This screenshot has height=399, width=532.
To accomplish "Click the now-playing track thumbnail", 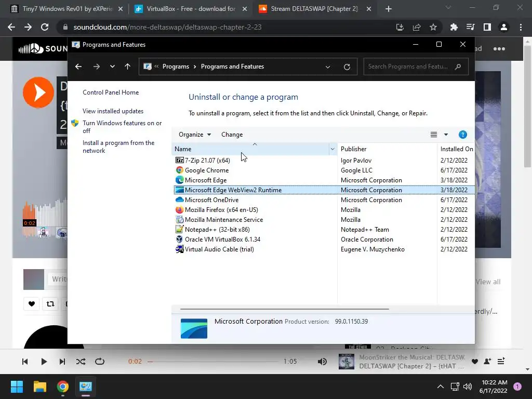I will (x=347, y=362).
